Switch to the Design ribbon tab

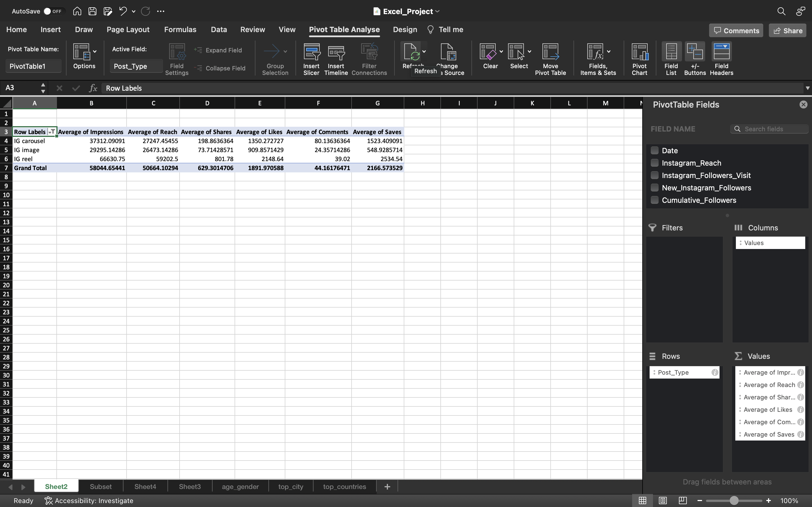[405, 29]
